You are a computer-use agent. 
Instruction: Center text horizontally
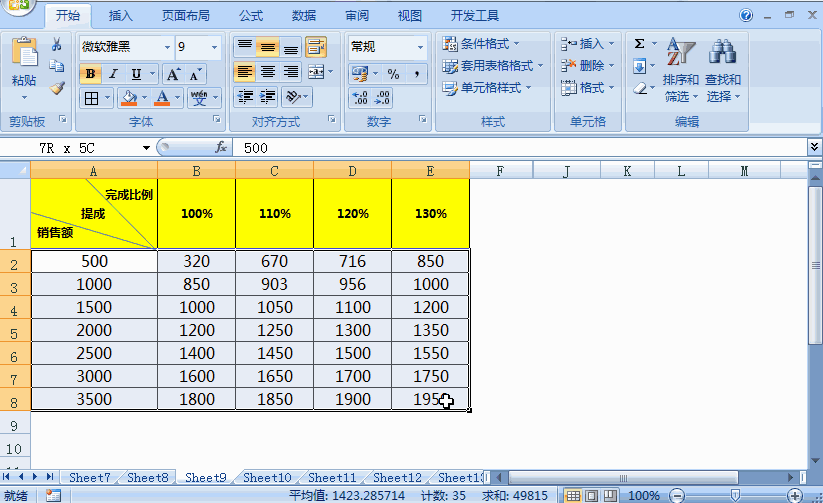268,71
